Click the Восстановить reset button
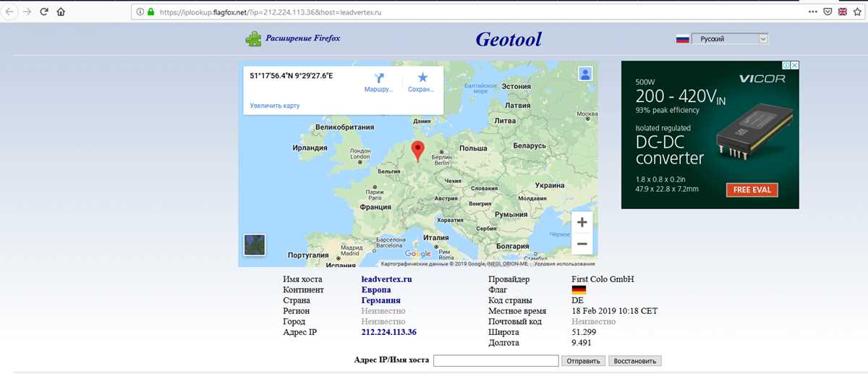The image size is (868, 374). [635, 360]
